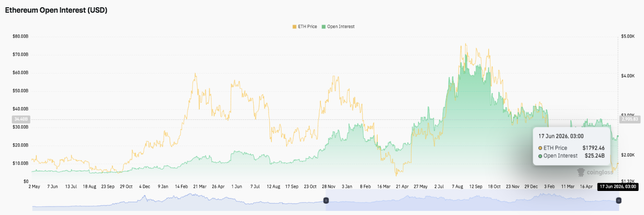
Task: Click the 12 Sep date label
Action: (475, 186)
